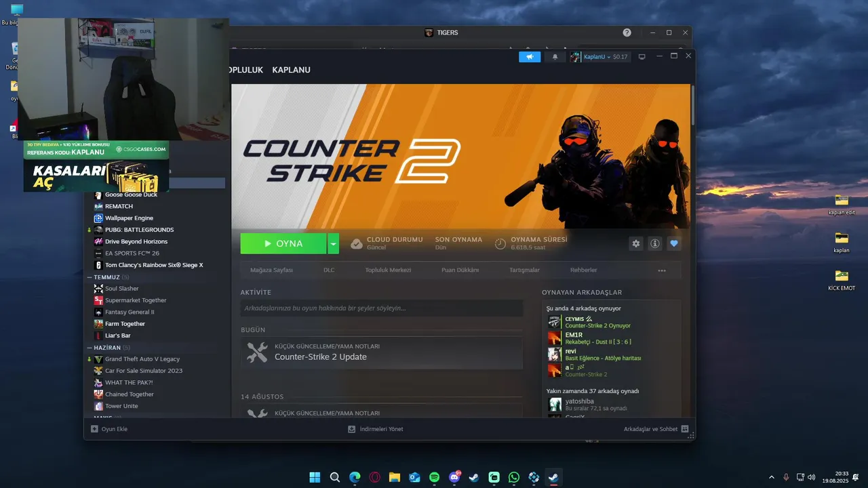The image size is (868, 488).
Task: Open Counter-Strike 2 settings gear
Action: tap(635, 243)
